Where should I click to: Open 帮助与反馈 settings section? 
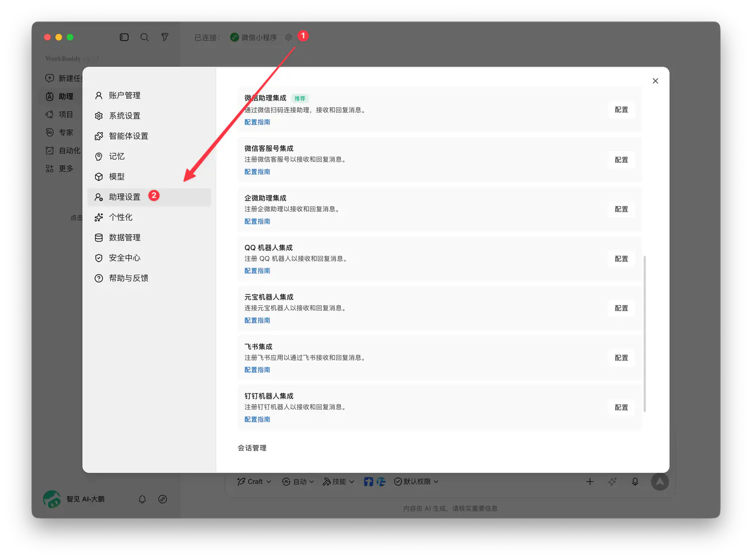[x=149, y=278]
